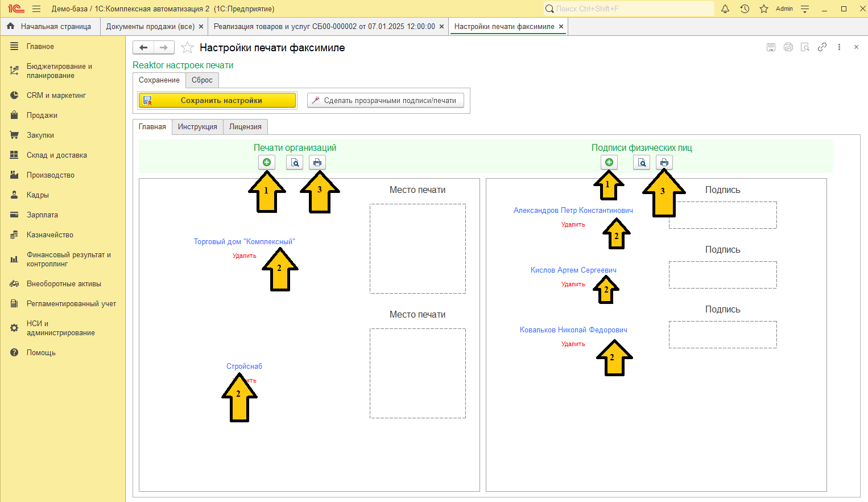Get a link with the chain icon
The height and width of the screenshot is (502, 868).
pos(822,47)
